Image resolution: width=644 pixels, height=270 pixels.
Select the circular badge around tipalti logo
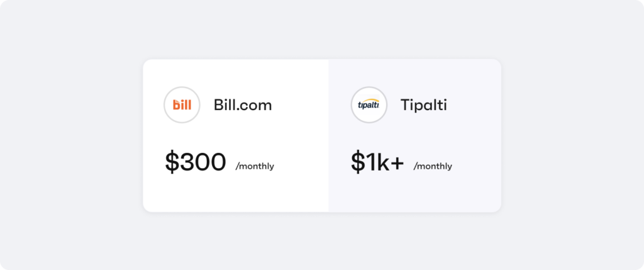click(369, 105)
